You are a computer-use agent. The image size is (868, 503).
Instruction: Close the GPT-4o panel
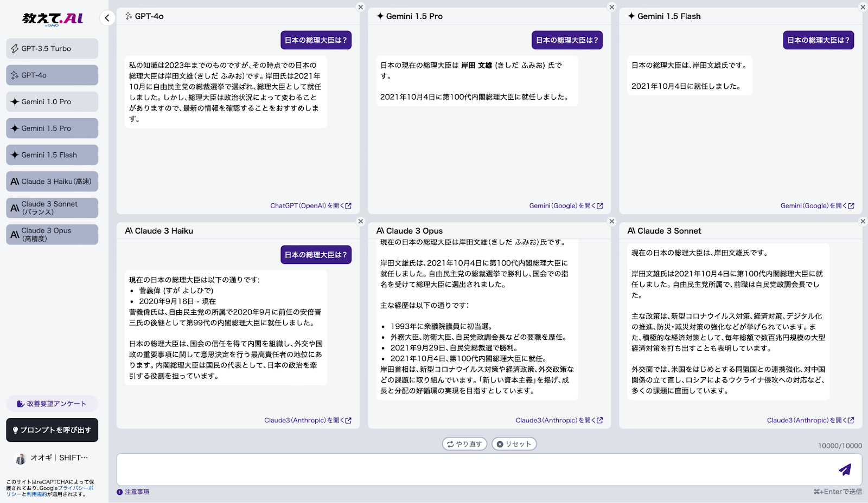(x=360, y=7)
